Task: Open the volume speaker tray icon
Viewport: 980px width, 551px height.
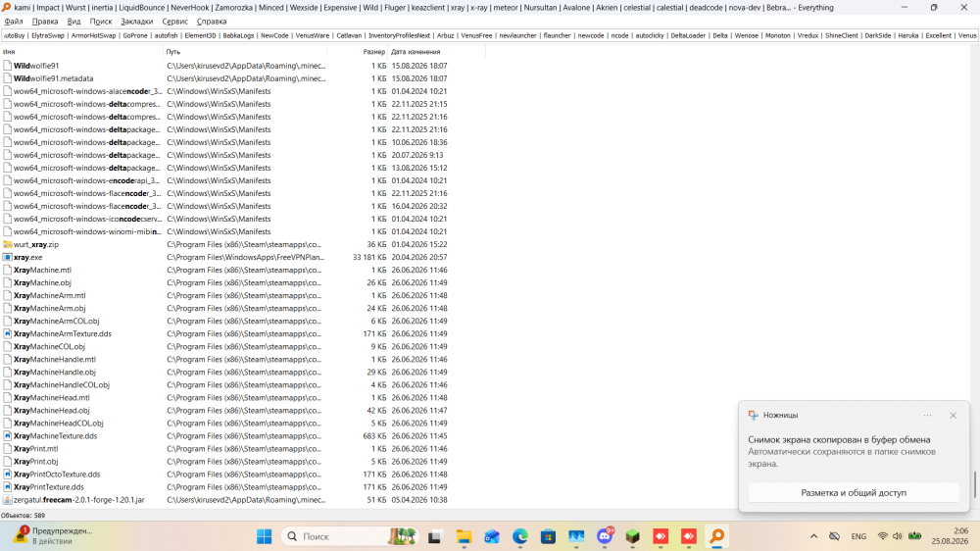Action: tap(898, 536)
